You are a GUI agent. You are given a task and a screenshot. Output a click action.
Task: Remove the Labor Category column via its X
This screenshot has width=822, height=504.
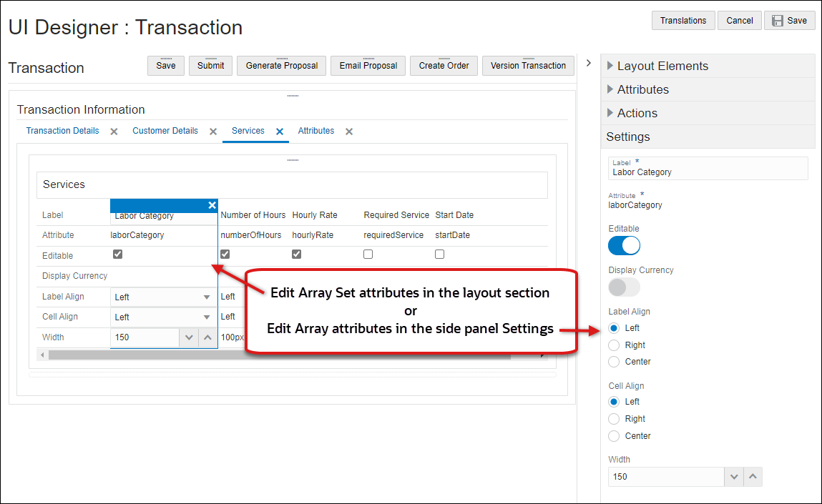point(212,205)
